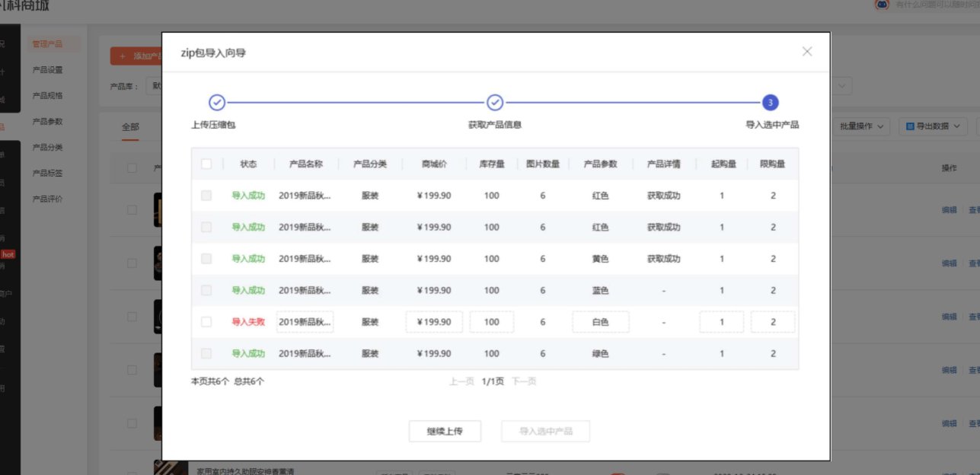This screenshot has height=475, width=980.
Task: Open 产品规格 in the side menu
Action: (x=47, y=96)
